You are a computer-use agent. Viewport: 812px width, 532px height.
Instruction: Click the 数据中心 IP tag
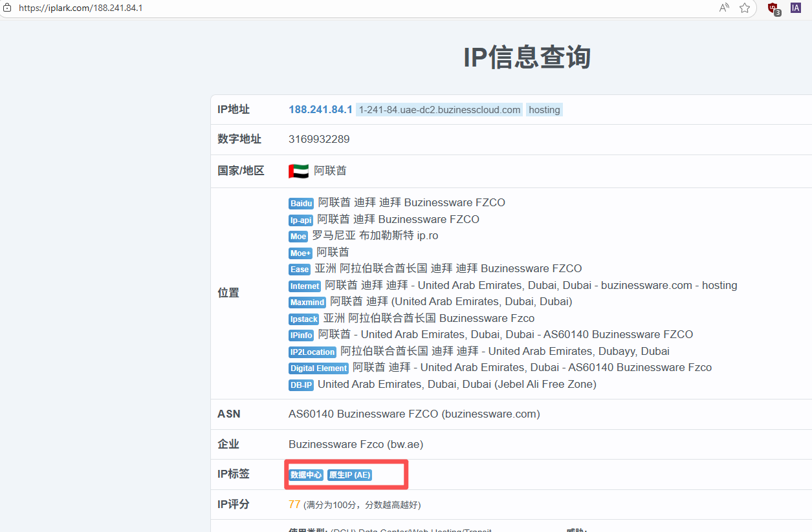click(x=305, y=475)
